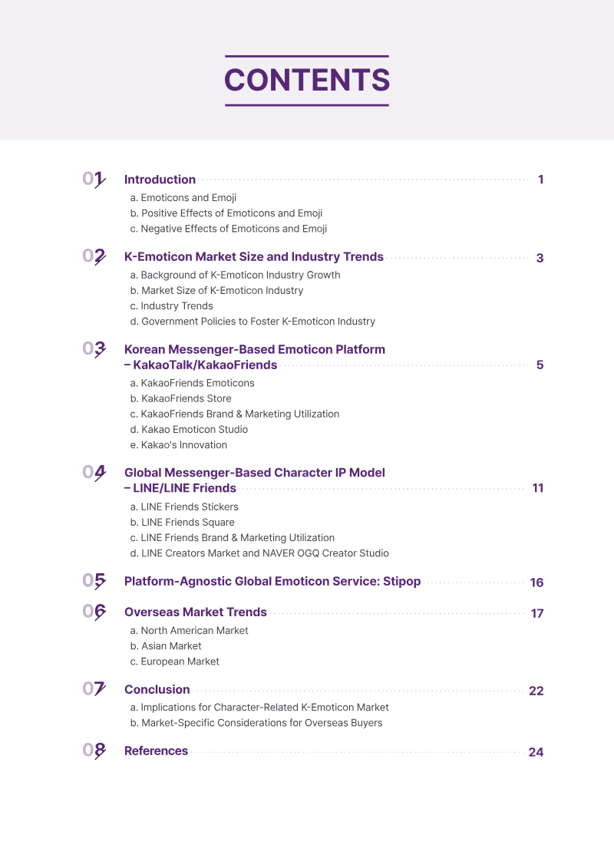The height and width of the screenshot is (868, 614).
Task: Open subsection Asian Market
Action: 166,646
